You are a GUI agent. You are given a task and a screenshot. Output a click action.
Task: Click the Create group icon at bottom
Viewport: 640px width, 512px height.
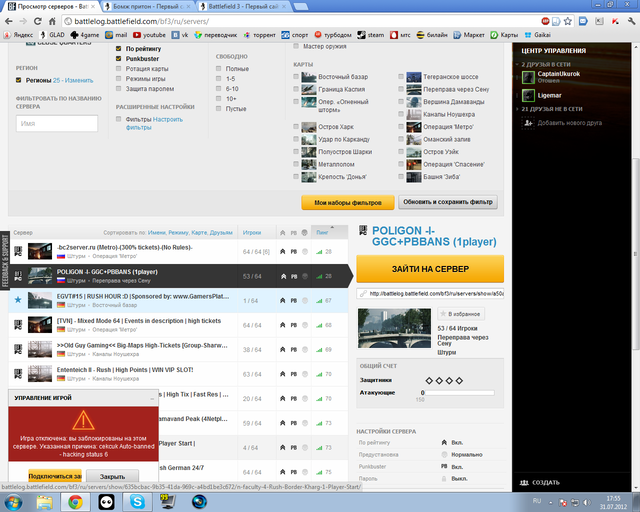(x=524, y=483)
